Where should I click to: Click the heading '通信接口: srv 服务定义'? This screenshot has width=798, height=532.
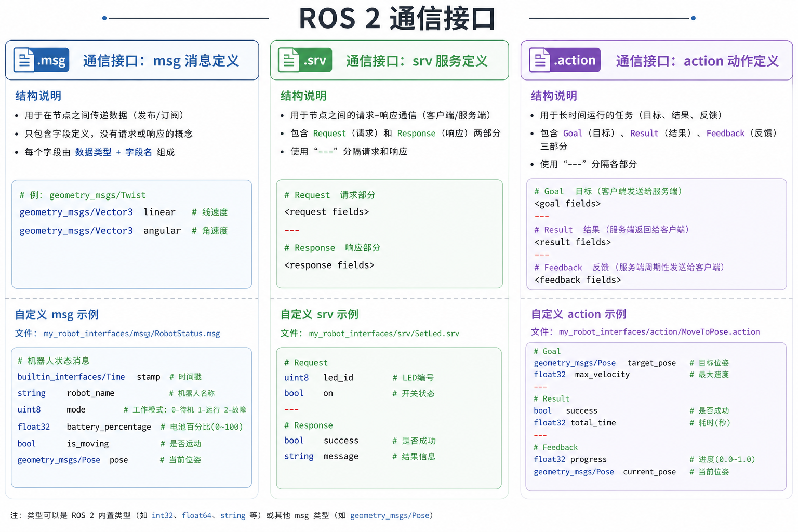(417, 61)
